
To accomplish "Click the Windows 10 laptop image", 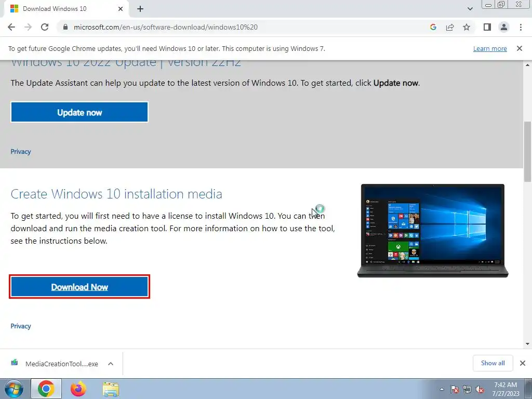I will (433, 231).
